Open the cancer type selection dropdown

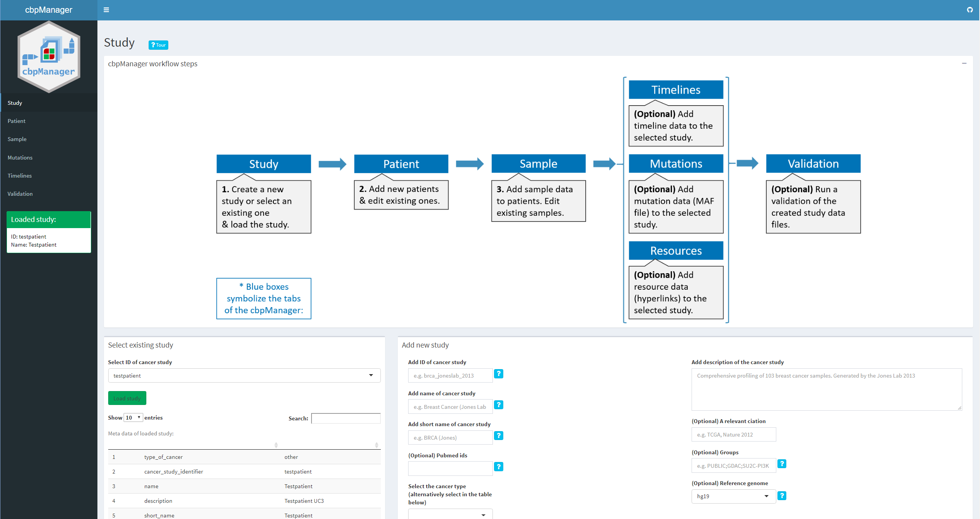[x=450, y=514]
